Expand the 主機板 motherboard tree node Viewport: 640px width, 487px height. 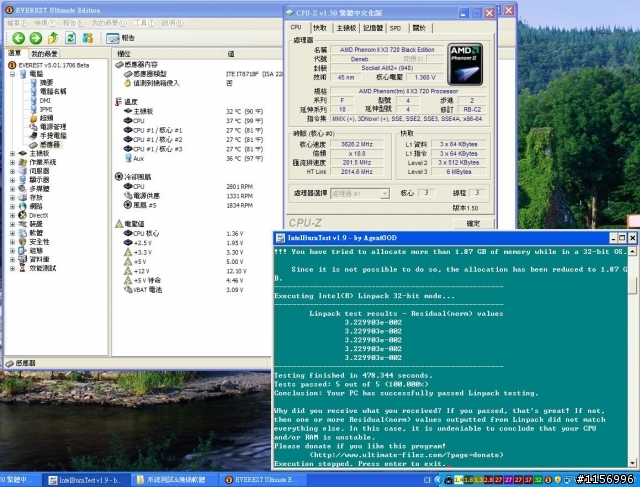tap(12, 153)
